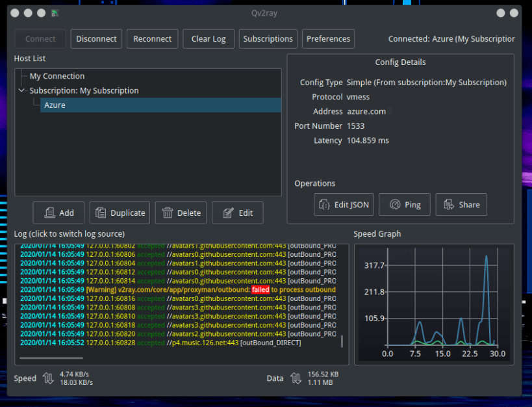Click the 'failed' warning log line

[x=178, y=290]
